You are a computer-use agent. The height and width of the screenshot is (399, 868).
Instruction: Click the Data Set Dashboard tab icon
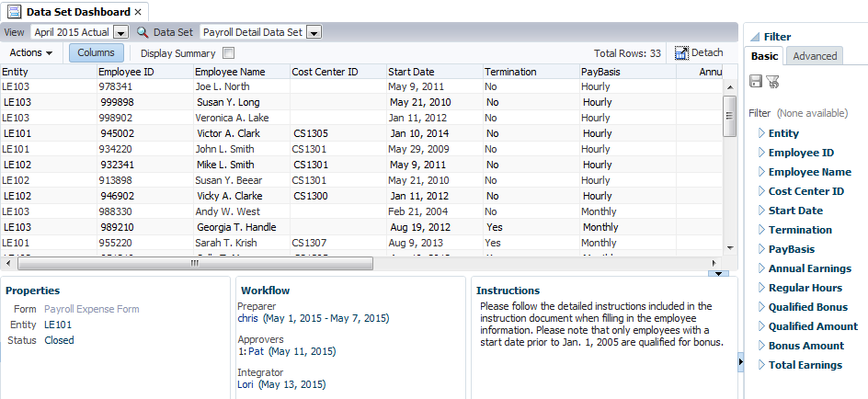coord(15,11)
